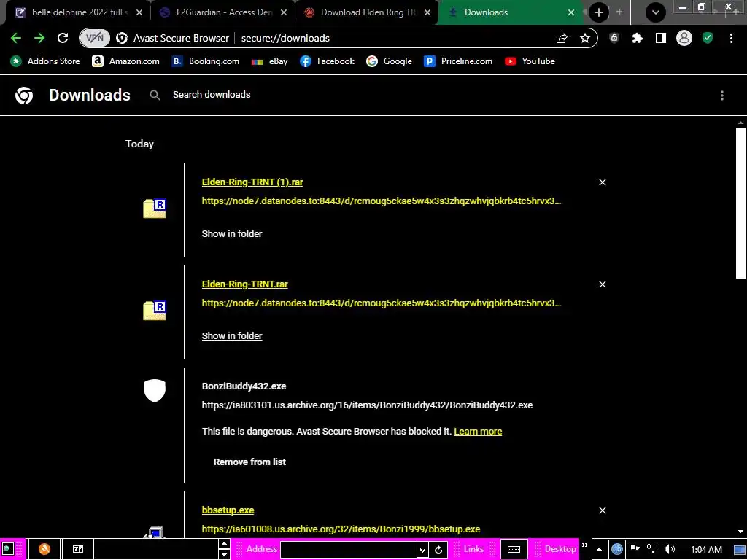Open the browser three-dot main menu
747x560 pixels.
pos(731,38)
